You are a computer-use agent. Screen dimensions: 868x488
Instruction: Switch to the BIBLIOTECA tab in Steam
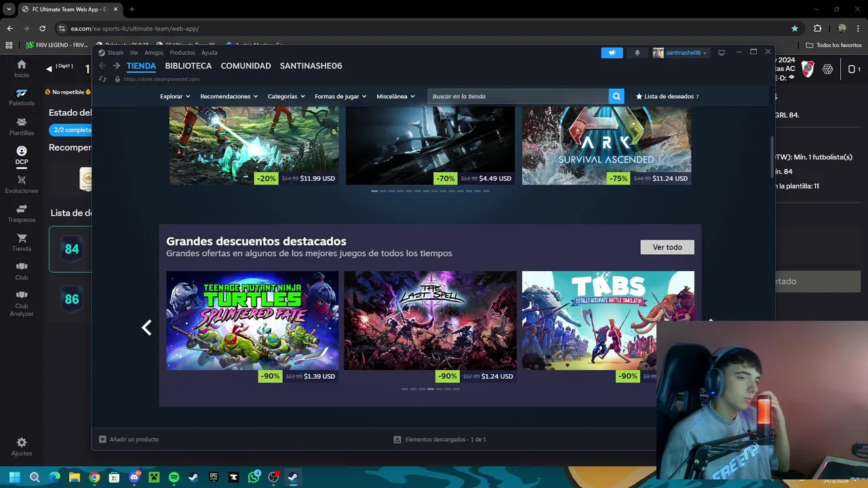point(188,66)
